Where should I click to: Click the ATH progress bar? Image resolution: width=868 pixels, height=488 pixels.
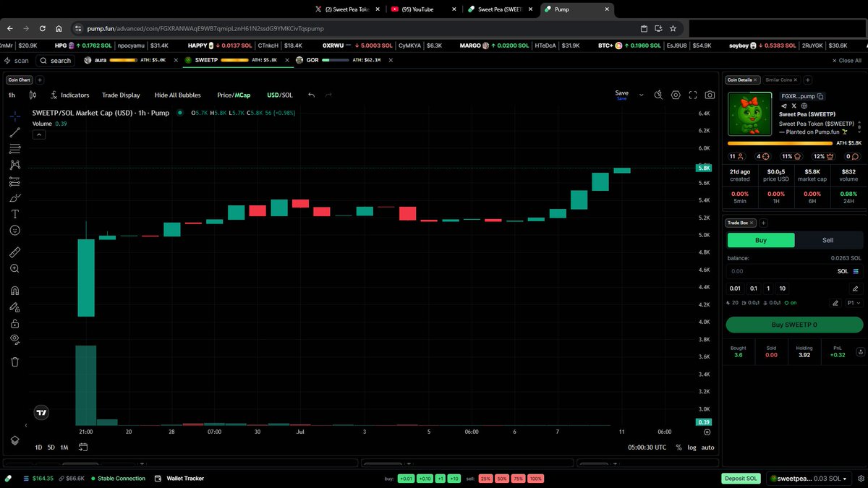(780, 143)
